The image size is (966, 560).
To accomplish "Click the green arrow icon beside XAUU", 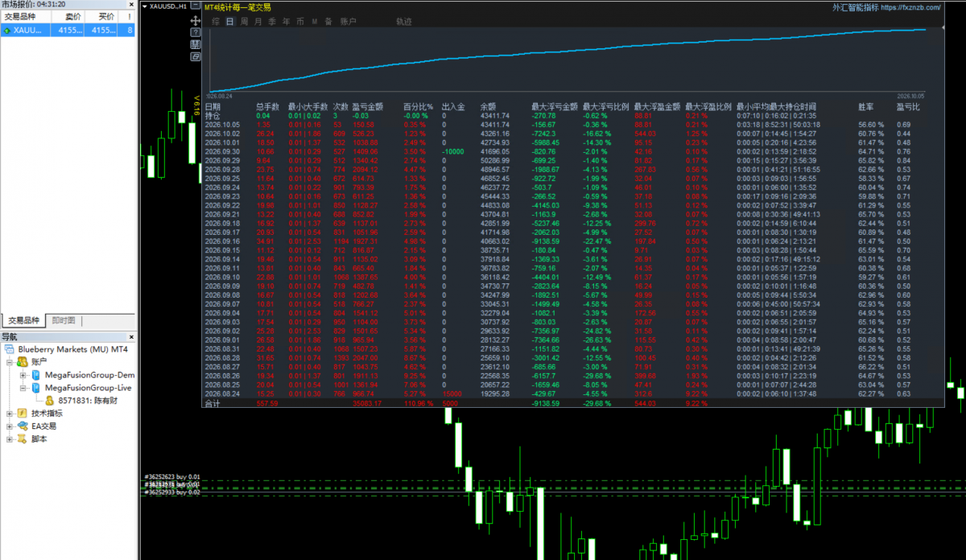I will [x=6, y=31].
